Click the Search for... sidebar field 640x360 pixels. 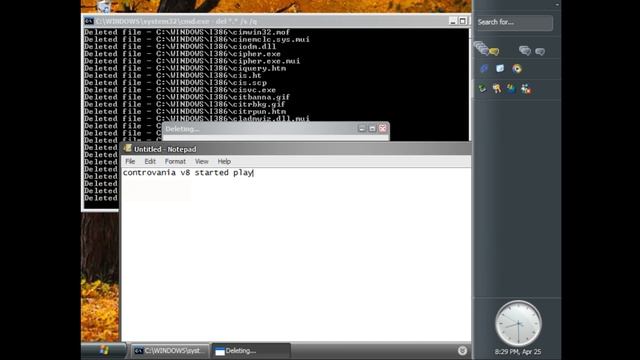pyautogui.click(x=515, y=22)
